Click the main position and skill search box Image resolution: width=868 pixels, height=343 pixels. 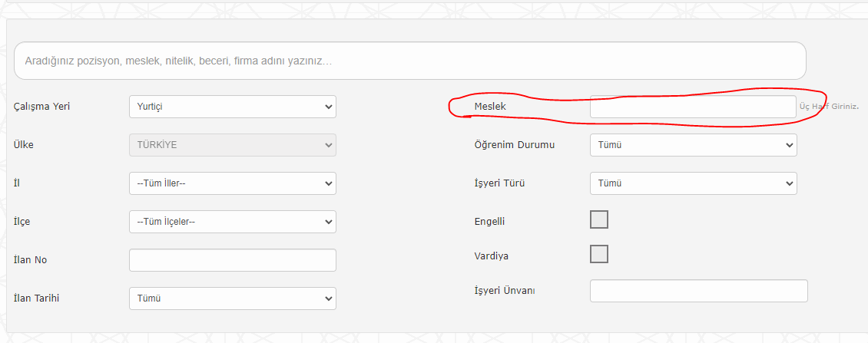(x=409, y=61)
